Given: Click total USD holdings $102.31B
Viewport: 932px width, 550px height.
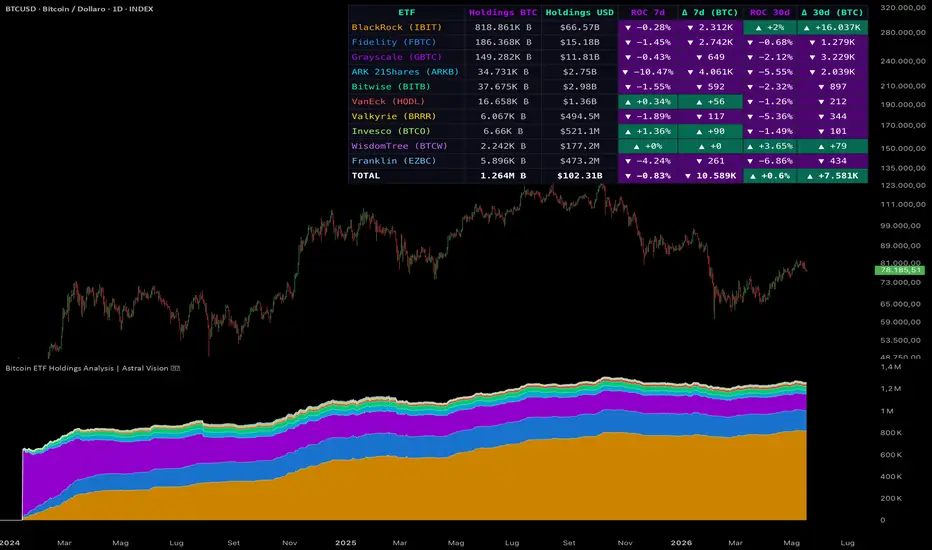Looking at the screenshot, I should click(x=580, y=176).
